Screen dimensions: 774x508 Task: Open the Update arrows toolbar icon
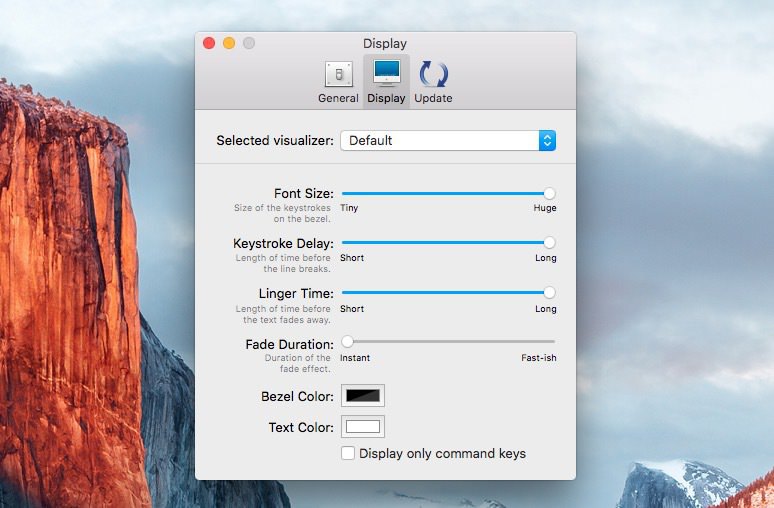[x=433, y=74]
